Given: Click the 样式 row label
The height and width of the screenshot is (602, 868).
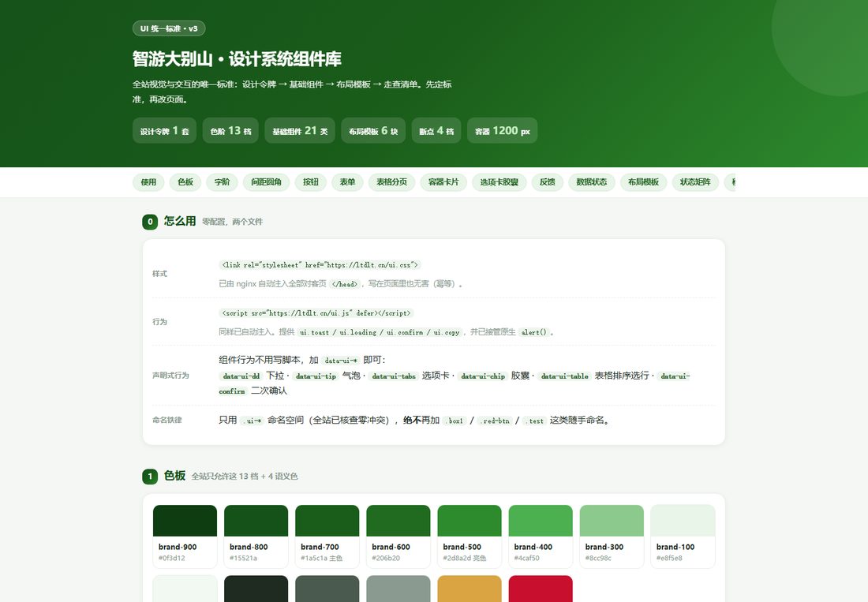Looking at the screenshot, I should coord(159,274).
